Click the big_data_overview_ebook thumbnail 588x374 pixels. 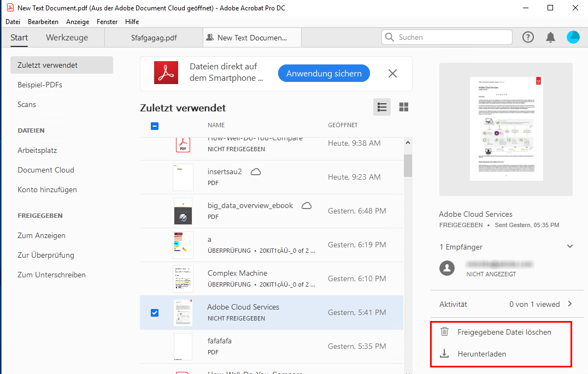pos(183,211)
